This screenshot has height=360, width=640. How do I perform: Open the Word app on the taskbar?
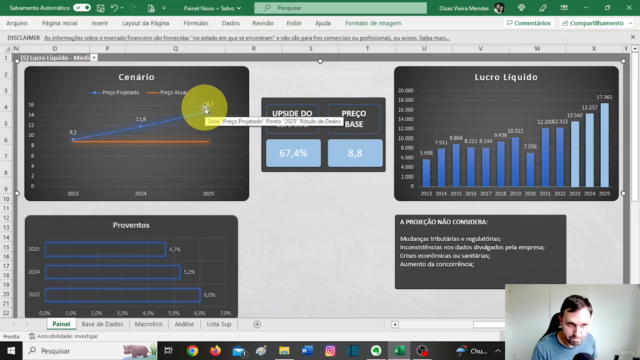(307, 351)
